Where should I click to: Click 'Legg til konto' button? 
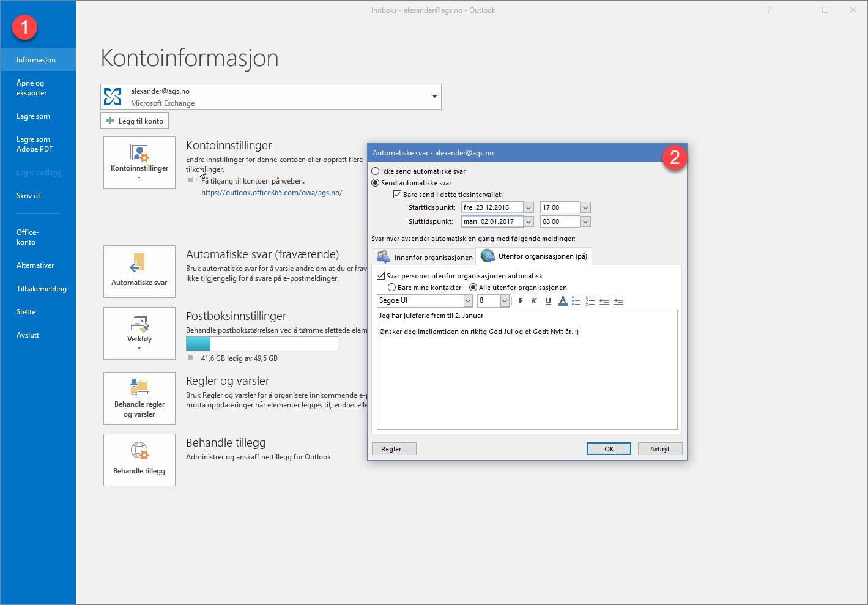[135, 121]
